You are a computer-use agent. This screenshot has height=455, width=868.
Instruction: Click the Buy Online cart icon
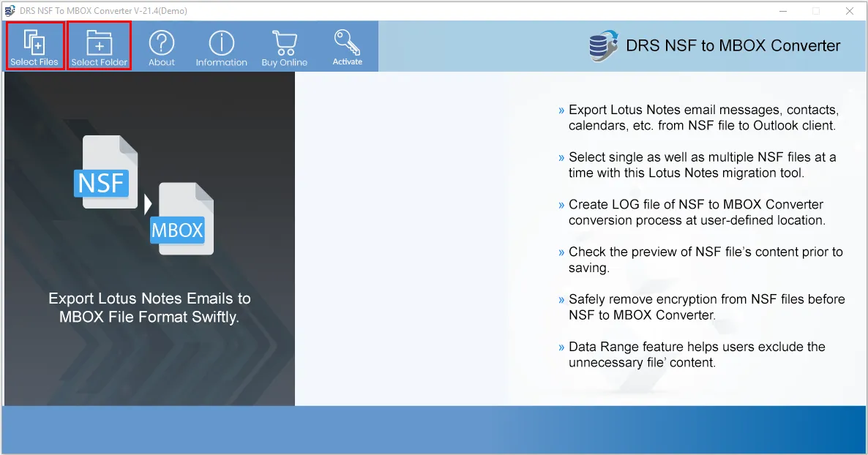285,48
